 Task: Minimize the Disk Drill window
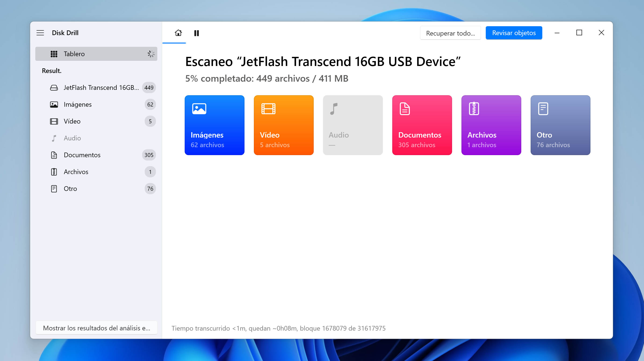click(x=557, y=33)
